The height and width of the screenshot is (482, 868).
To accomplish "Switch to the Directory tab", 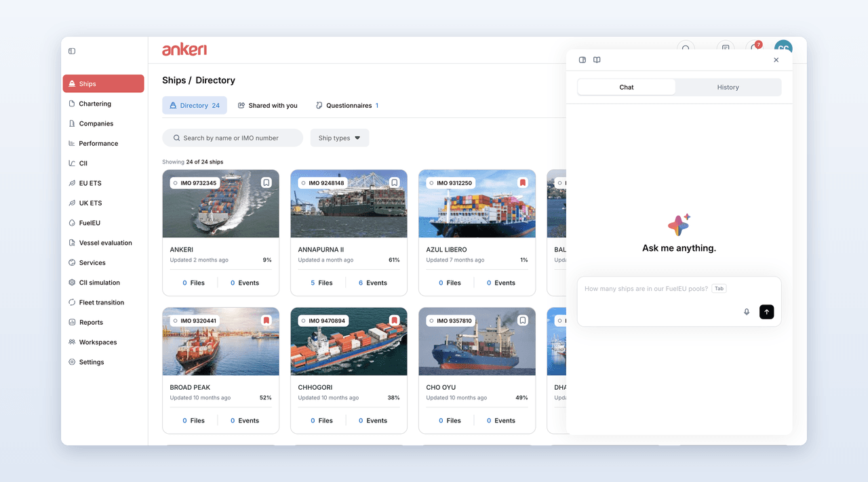I will coord(195,105).
